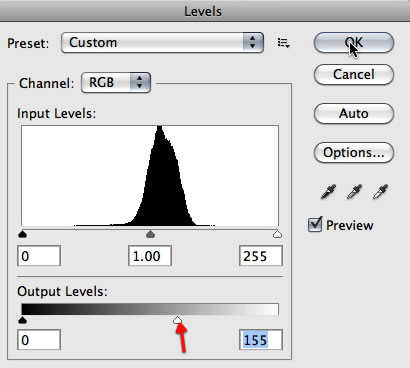Click the Cancel button
This screenshot has width=410, height=368.
pyautogui.click(x=354, y=74)
